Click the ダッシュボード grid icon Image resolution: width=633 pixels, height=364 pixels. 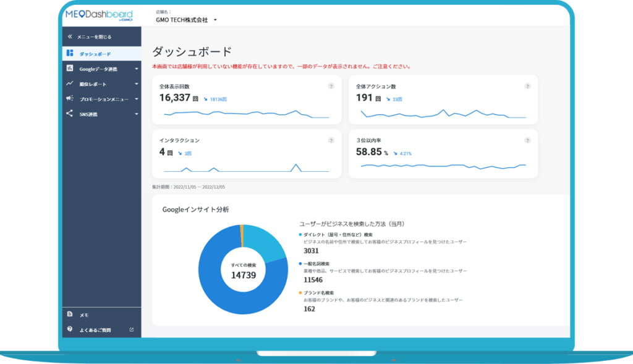[x=70, y=53]
